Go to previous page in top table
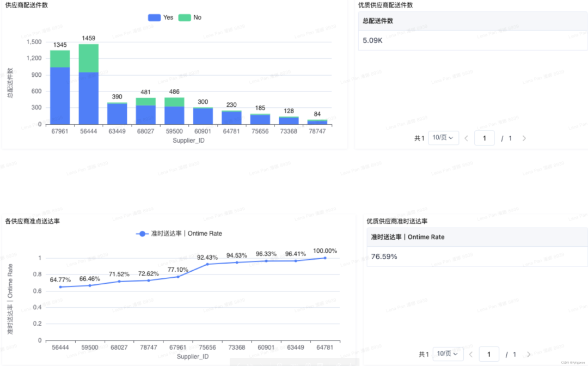The width and height of the screenshot is (588, 366). [x=466, y=138]
